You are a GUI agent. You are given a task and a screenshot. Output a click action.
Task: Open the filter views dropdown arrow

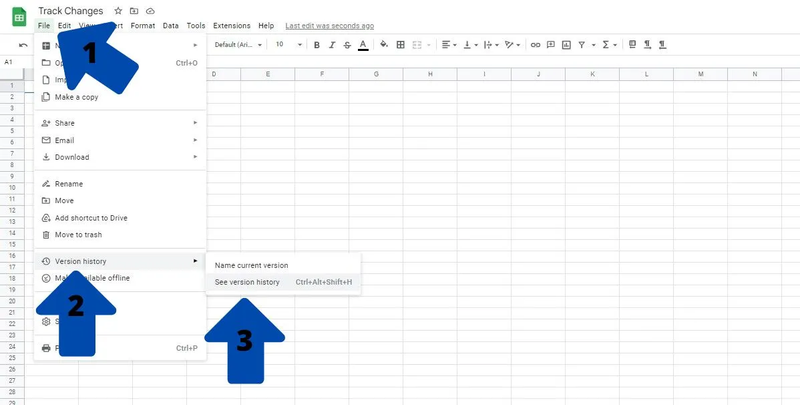tap(593, 45)
